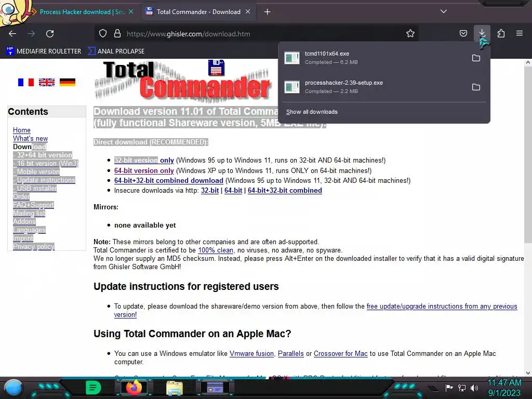This screenshot has height=399, width=532.
Task: List all tabs dropdown arrow
Action: 444,11
